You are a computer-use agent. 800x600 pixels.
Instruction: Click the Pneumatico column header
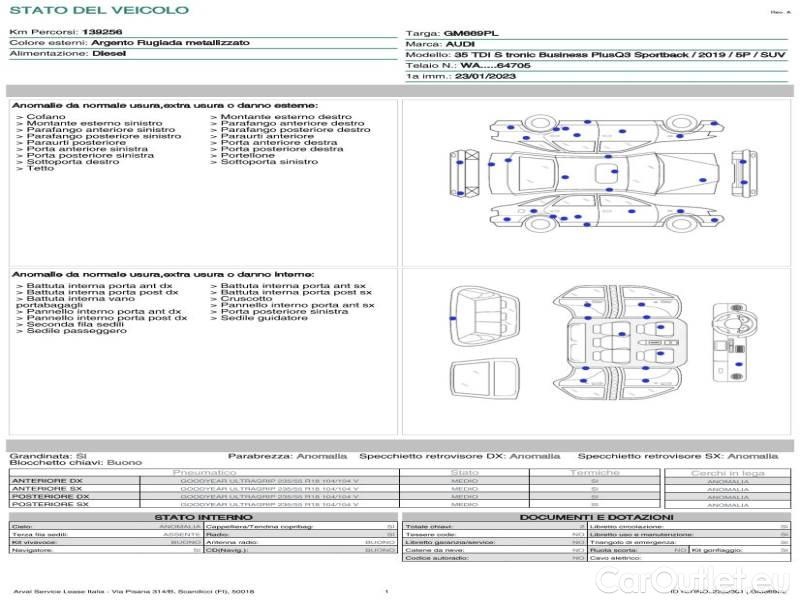(205, 472)
